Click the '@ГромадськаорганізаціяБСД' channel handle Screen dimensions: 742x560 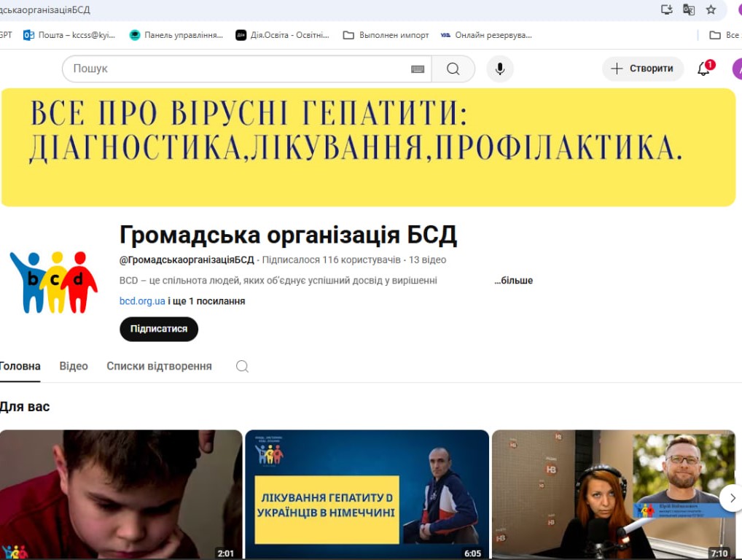point(187,260)
